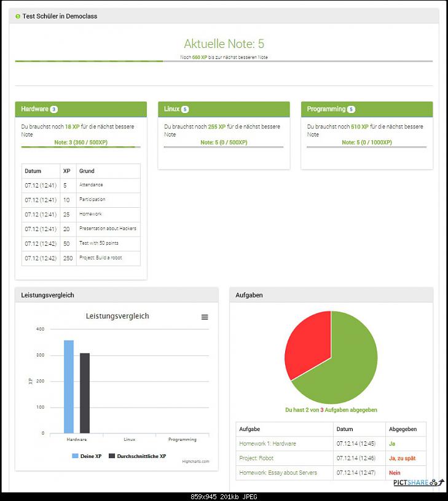
Task: Click the PictShare logo watermark
Action: coord(418,482)
